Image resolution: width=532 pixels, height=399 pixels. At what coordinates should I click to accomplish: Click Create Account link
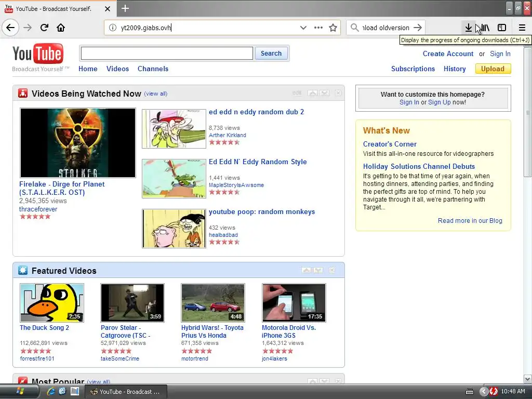pos(448,54)
